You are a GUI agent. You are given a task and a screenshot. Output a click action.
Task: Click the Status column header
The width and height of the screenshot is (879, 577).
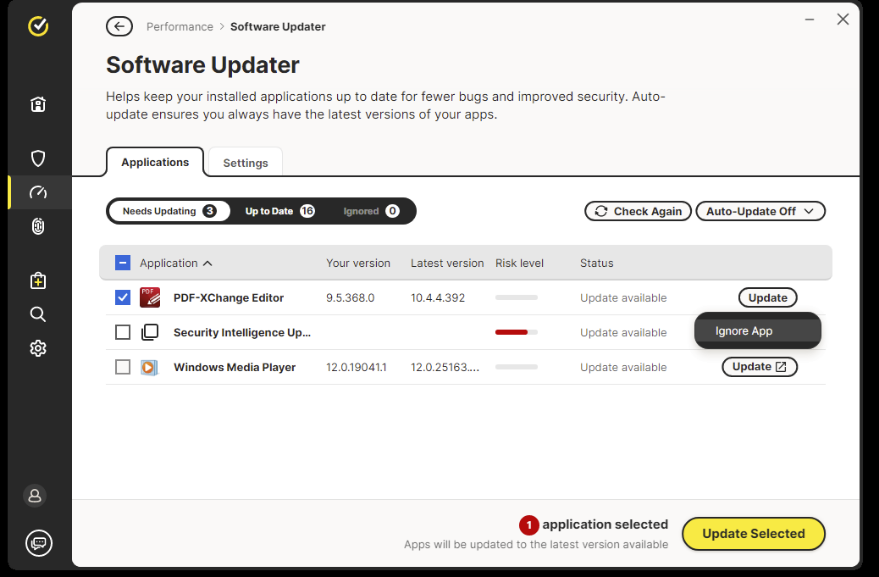tap(596, 263)
